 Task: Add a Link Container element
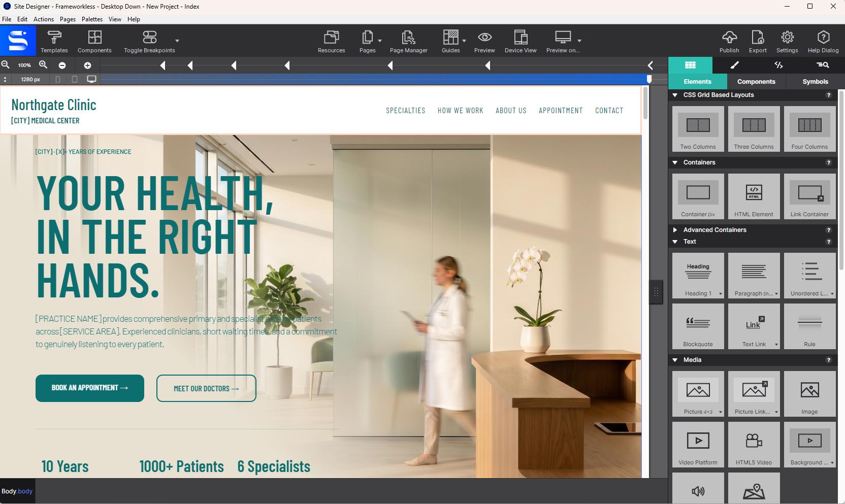pyautogui.click(x=809, y=196)
